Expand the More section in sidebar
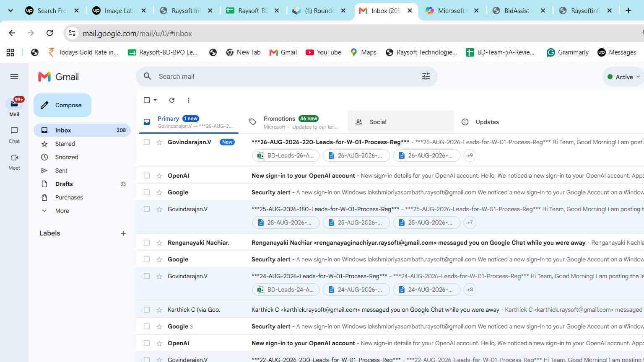Image resolution: width=644 pixels, height=362 pixels. click(x=62, y=211)
